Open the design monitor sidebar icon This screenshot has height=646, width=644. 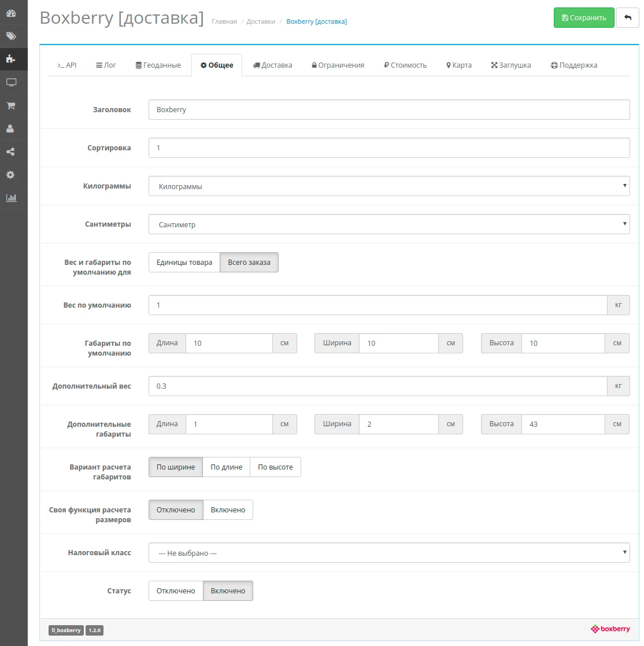(x=11, y=82)
